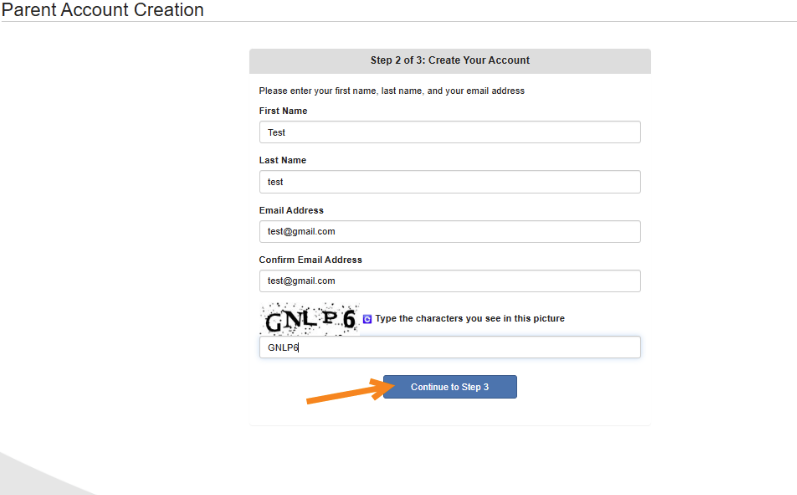Click the word 'Test' inside First Name field

(277, 133)
